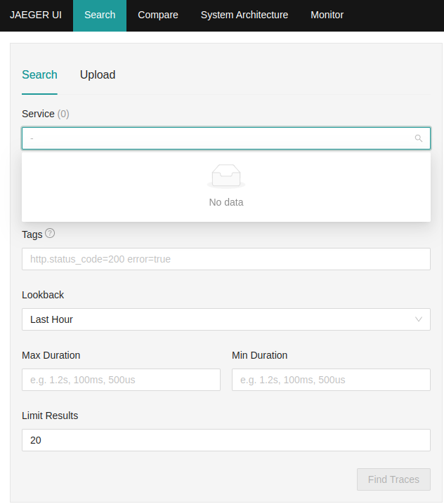Click the "No data" text
The height and width of the screenshot is (504, 444).
click(226, 202)
